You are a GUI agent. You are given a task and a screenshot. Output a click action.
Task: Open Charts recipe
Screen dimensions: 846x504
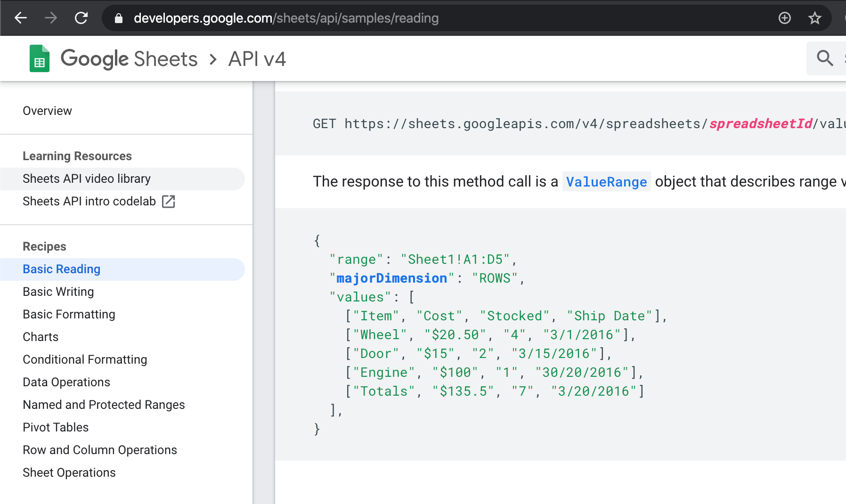[41, 337]
